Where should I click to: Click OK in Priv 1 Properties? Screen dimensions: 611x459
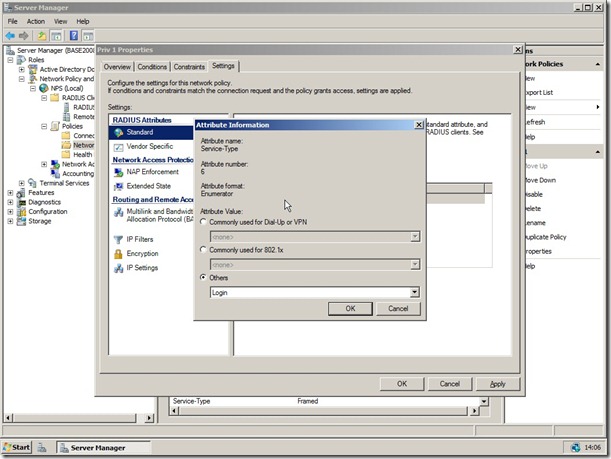click(x=402, y=384)
